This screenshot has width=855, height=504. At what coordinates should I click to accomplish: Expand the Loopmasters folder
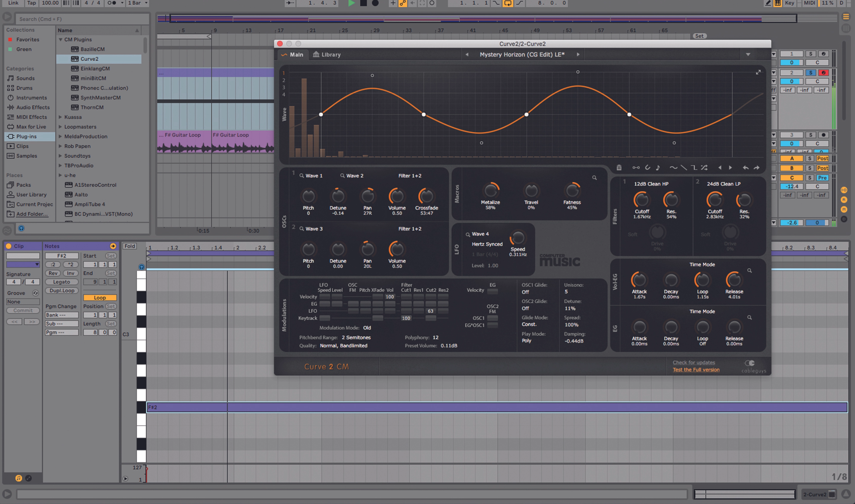pos(60,127)
